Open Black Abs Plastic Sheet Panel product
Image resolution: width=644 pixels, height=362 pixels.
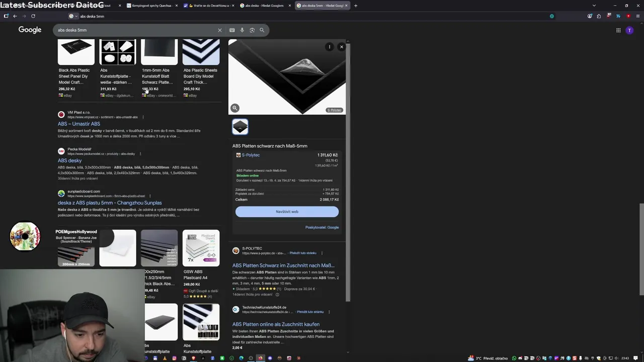pos(76,68)
